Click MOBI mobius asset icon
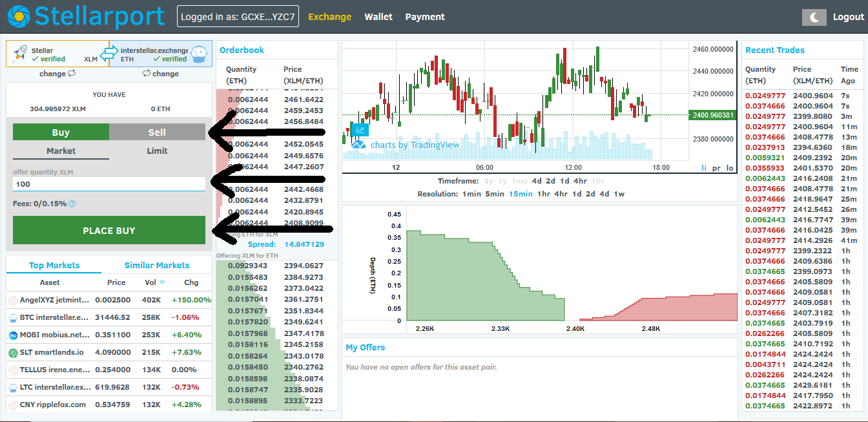The image size is (868, 422). point(13,335)
